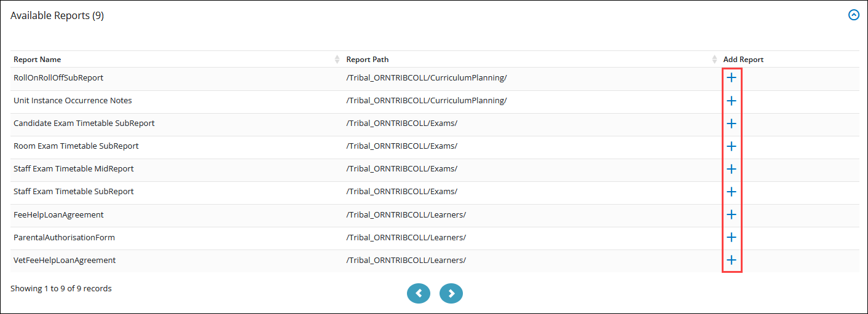868x314 pixels.
Task: Click the FeeHelpLoanAgreement report path
Action: coord(406,214)
